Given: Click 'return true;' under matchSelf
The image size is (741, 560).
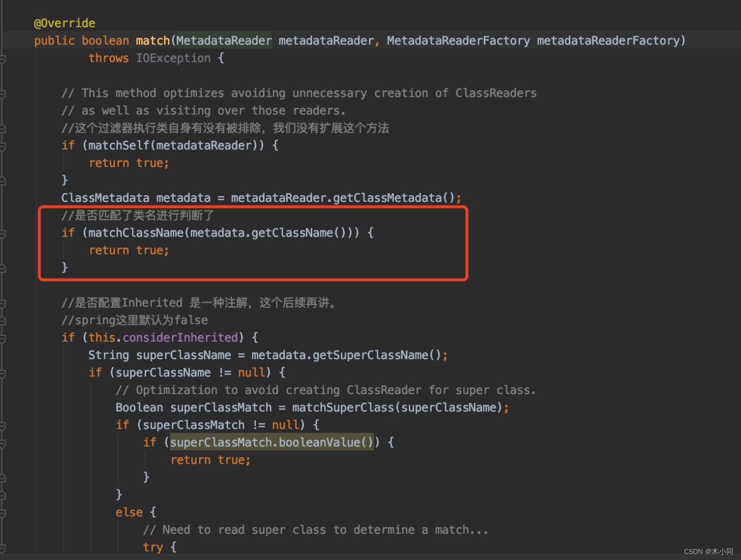Looking at the screenshot, I should [x=129, y=163].
